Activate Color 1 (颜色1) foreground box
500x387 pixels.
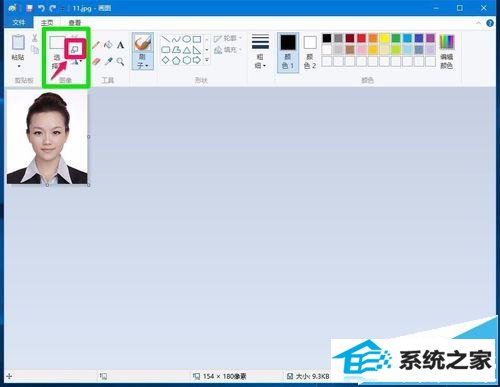[x=288, y=52]
